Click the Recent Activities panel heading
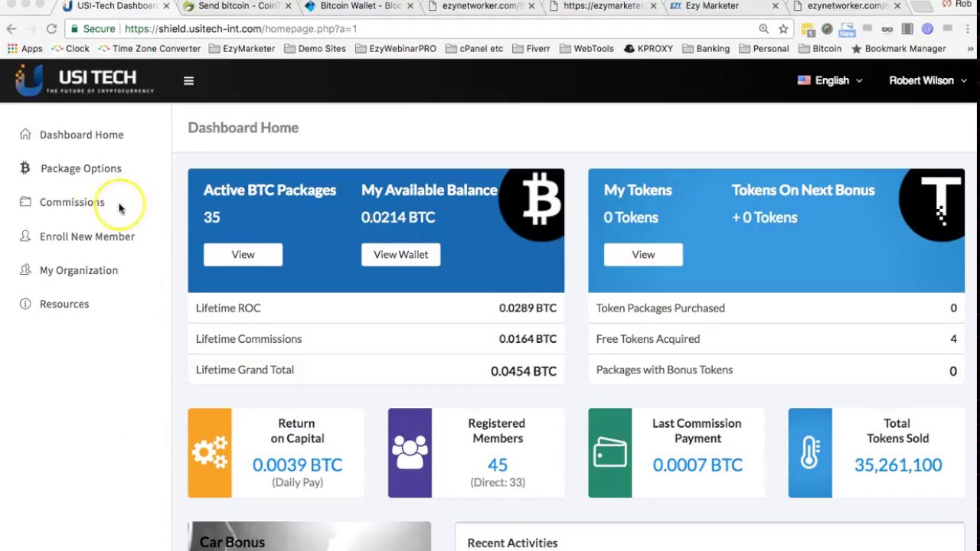 pyautogui.click(x=512, y=543)
